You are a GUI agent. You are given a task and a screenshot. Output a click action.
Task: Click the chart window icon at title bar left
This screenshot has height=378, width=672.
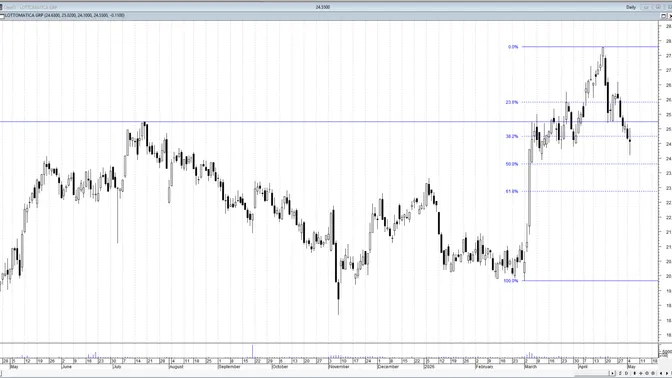[1, 7]
